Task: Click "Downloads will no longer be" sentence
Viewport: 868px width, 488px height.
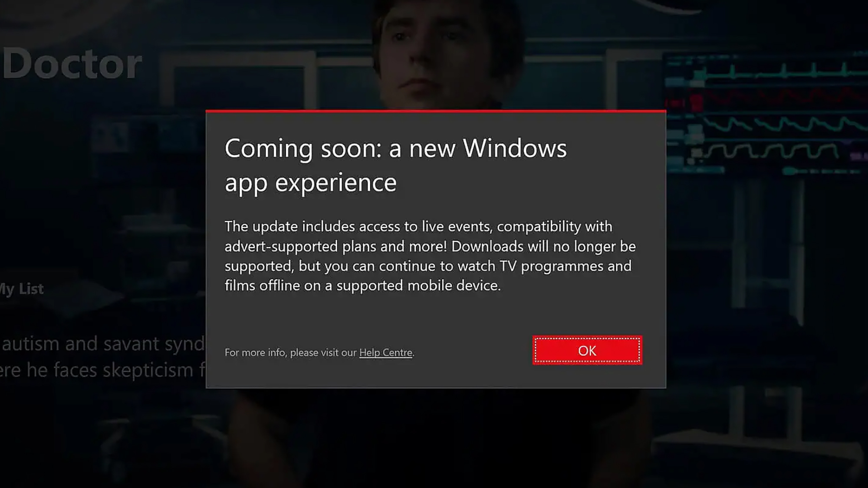Action: click(543, 246)
